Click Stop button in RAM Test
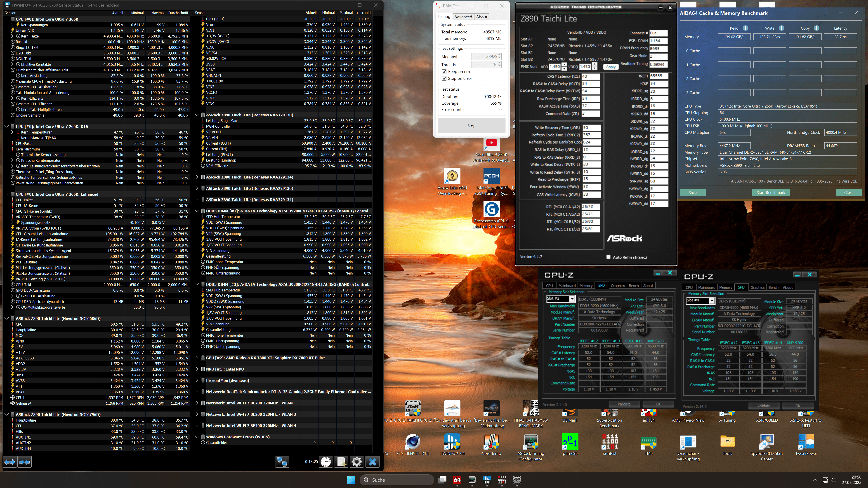The width and height of the screenshot is (868, 488). [471, 126]
